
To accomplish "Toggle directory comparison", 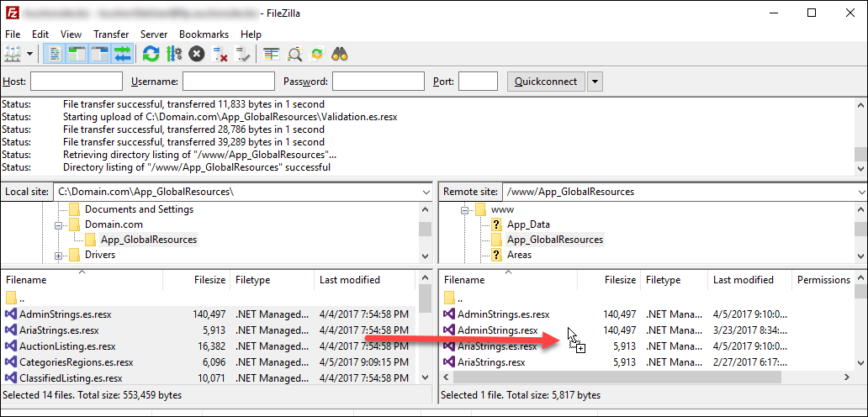I will pyautogui.click(x=294, y=54).
